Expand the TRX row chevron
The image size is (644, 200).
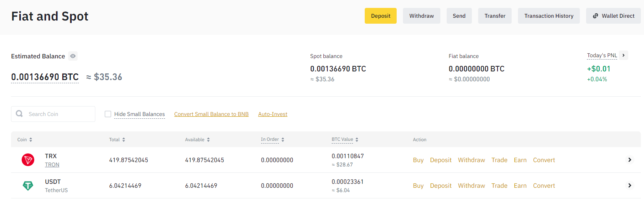(x=629, y=160)
